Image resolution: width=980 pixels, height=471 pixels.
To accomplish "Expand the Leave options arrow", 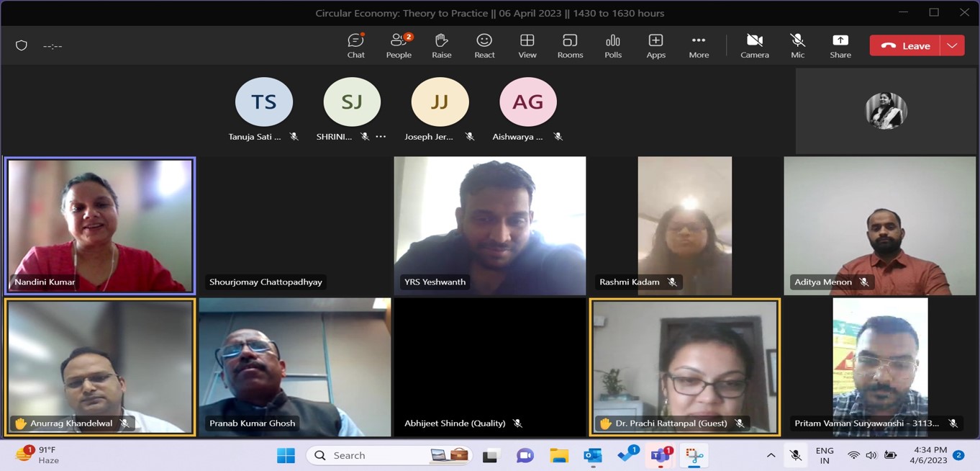I will coord(952,45).
